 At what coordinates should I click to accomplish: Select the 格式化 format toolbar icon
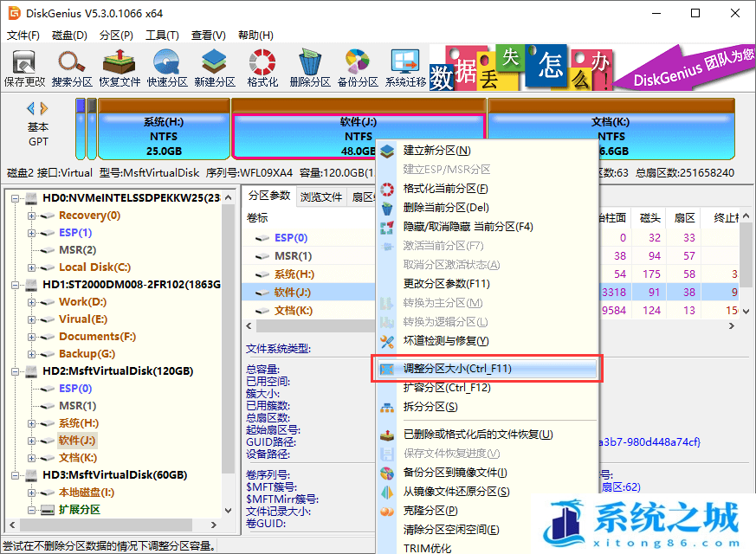pyautogui.click(x=262, y=68)
